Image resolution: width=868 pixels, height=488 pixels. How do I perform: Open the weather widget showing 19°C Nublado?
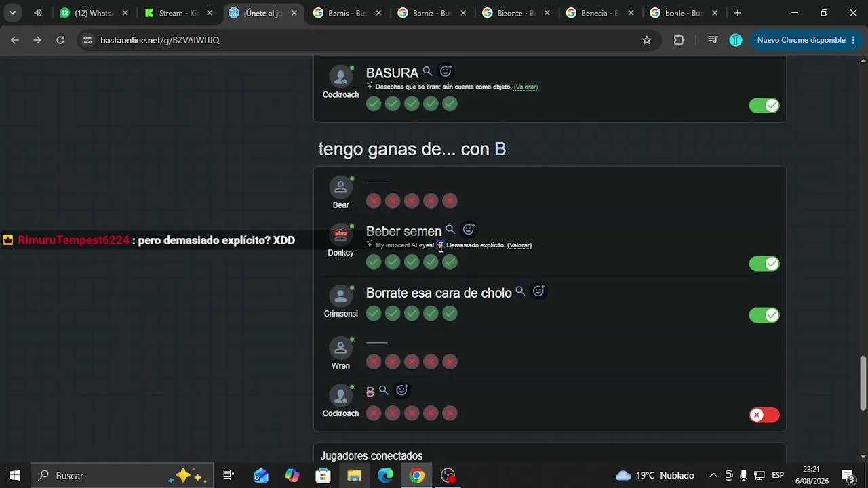tap(655, 476)
